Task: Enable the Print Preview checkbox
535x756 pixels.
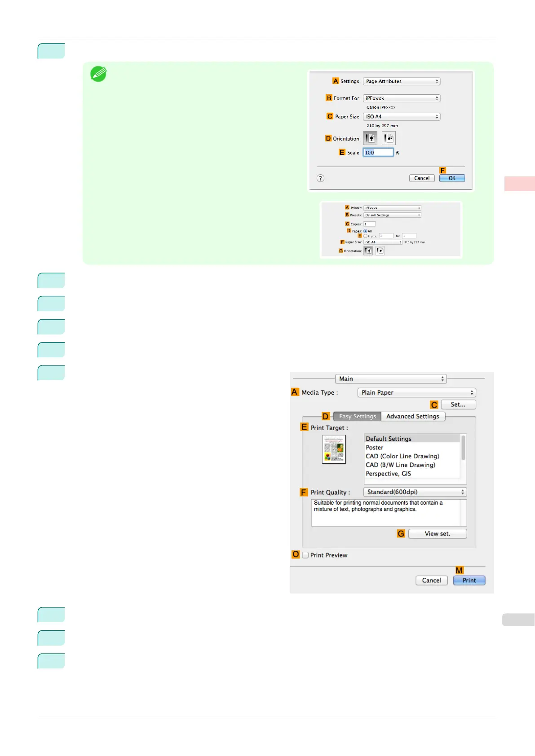Action: [x=305, y=555]
